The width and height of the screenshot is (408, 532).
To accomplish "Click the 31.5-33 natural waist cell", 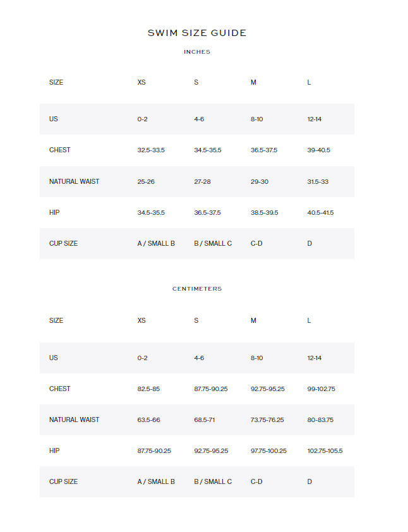I will tap(318, 181).
